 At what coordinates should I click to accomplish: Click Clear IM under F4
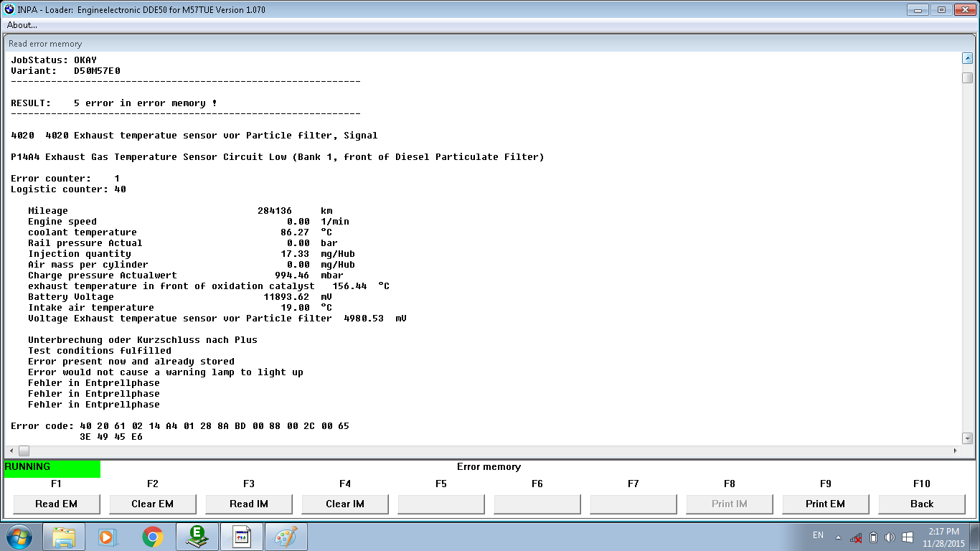tap(344, 504)
